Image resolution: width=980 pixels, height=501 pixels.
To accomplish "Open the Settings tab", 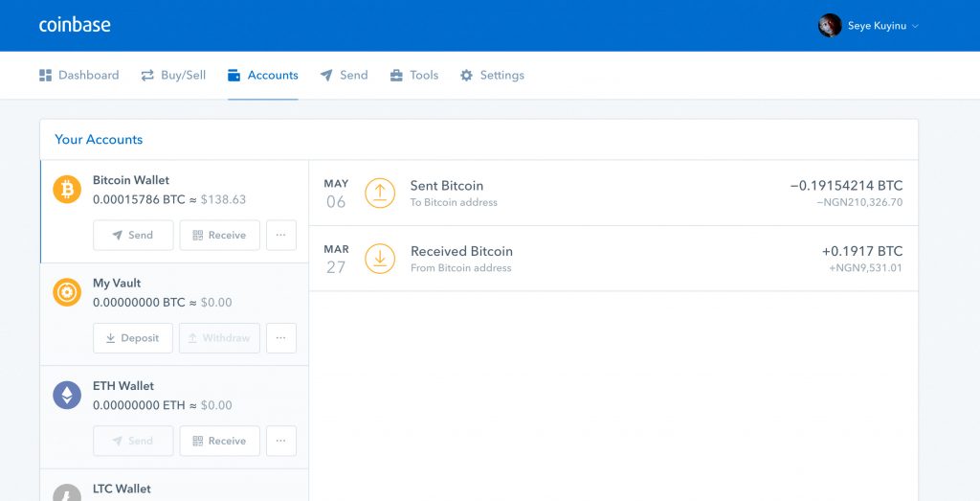I will click(x=492, y=75).
